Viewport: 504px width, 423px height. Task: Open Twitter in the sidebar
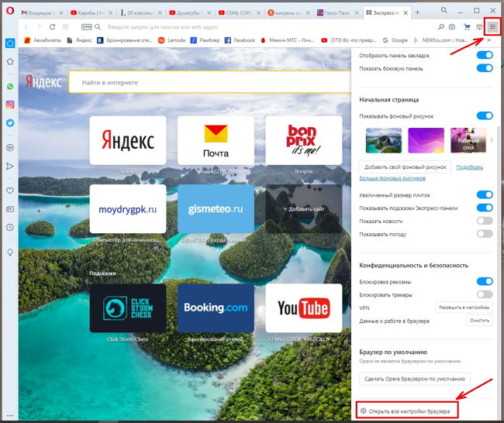(x=10, y=123)
